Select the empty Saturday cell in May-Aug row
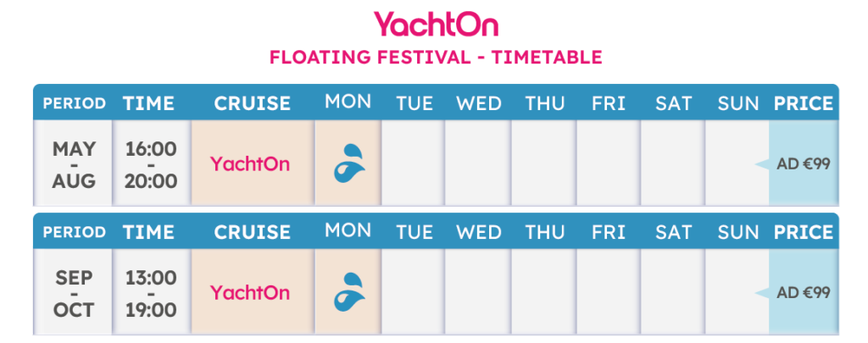Image resolution: width=868 pixels, height=343 pixels. point(672,163)
